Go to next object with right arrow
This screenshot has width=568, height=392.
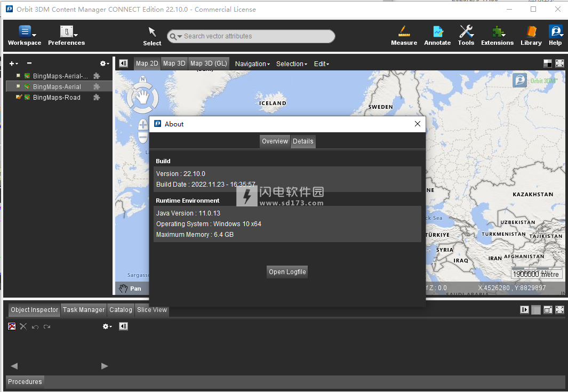105,366
